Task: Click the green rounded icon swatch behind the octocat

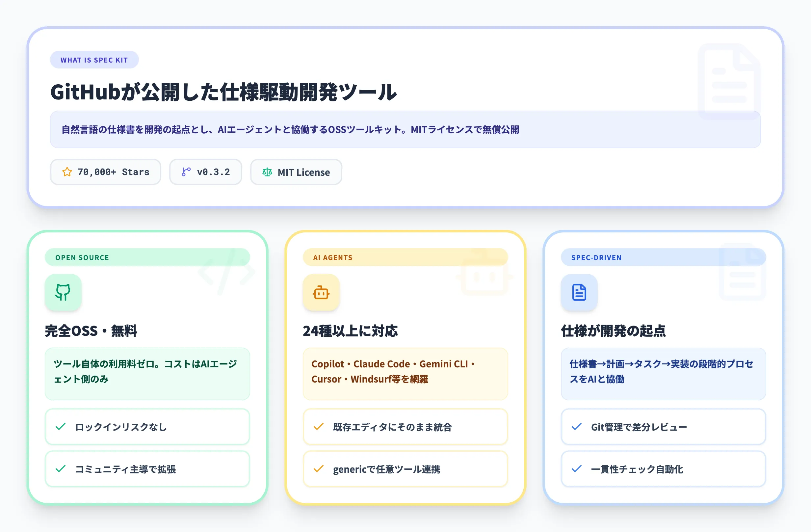Action: [x=63, y=292]
